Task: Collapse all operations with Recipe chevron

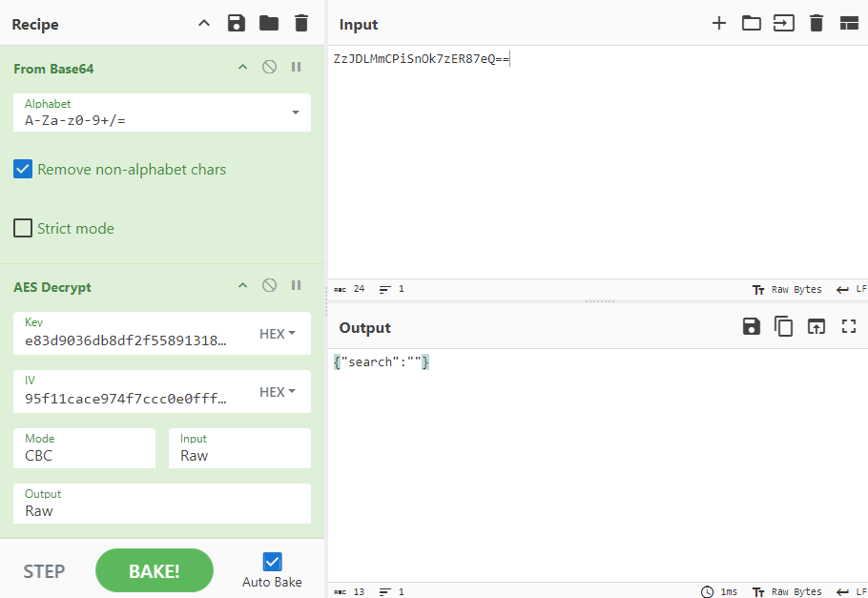Action: [x=204, y=24]
